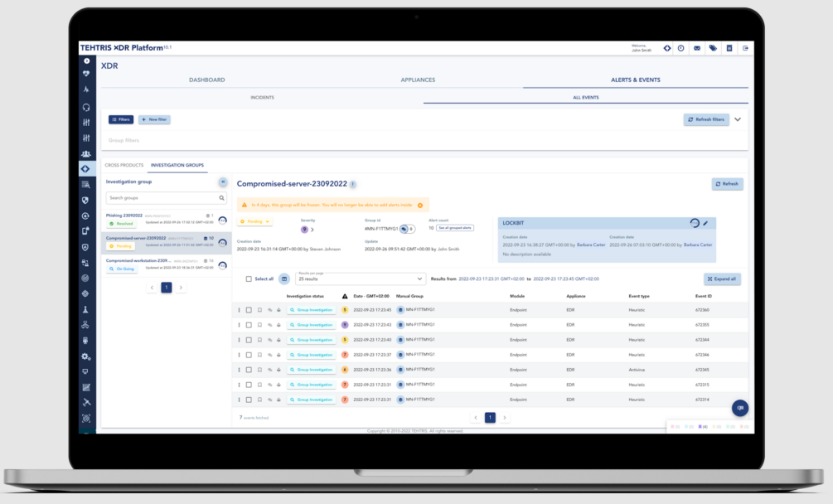Image resolution: width=833 pixels, height=504 pixels.
Task: Open the mail envelope icon in header
Action: click(697, 48)
